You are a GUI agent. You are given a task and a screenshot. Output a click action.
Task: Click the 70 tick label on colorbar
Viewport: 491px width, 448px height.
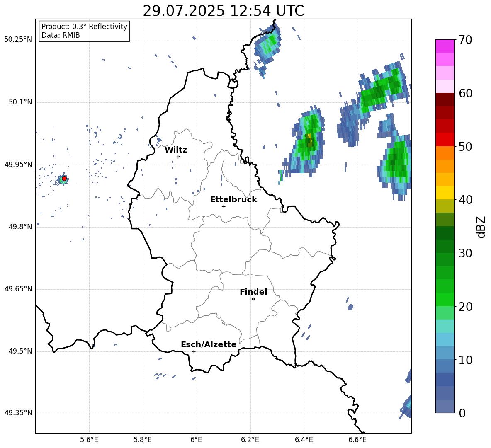(465, 40)
